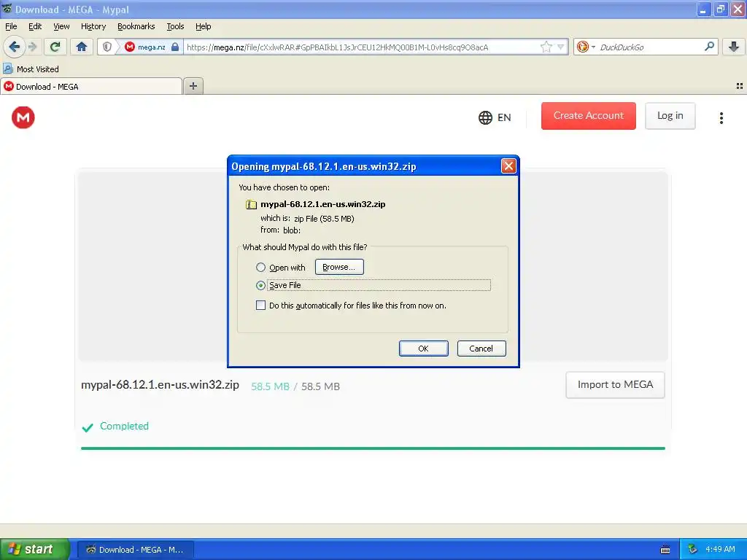Open the Downloads arrow button
The image size is (747, 560).
tap(734, 47)
